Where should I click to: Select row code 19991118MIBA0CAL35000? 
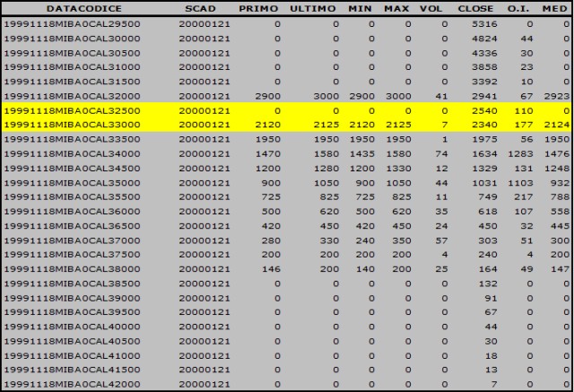[73, 182]
